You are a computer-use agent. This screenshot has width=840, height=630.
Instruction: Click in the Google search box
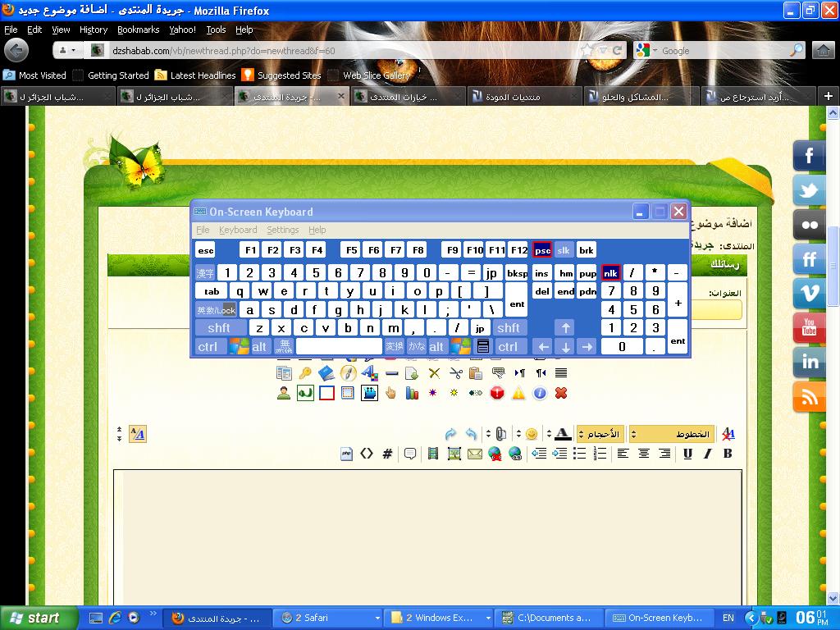[722, 51]
